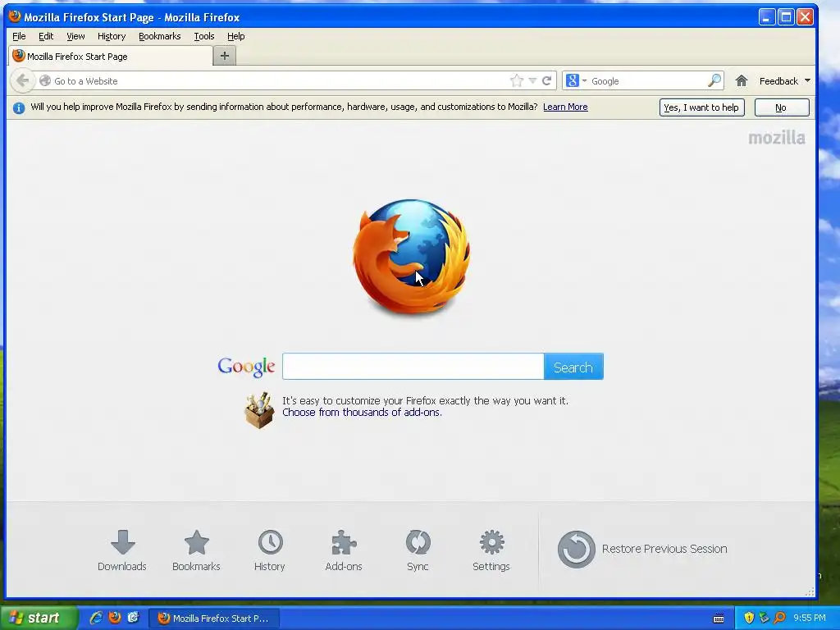Decline telemetry with the No button
Screen dimensions: 840x630
point(781,107)
